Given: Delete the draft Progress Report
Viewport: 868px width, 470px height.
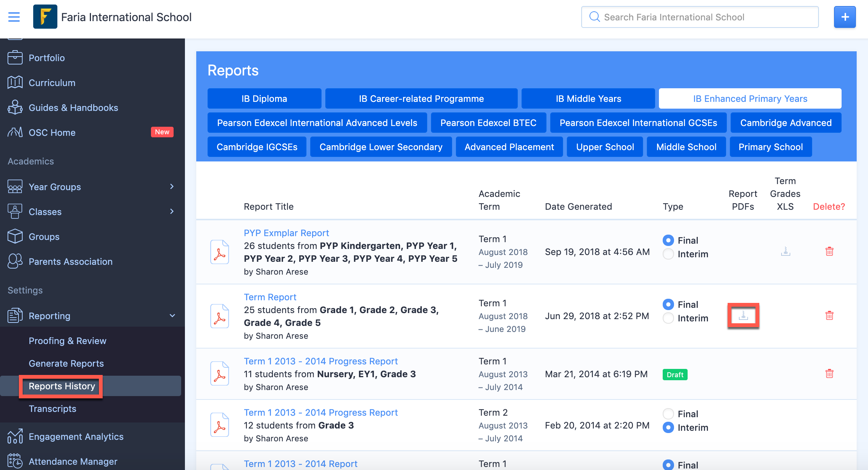Looking at the screenshot, I should point(829,374).
